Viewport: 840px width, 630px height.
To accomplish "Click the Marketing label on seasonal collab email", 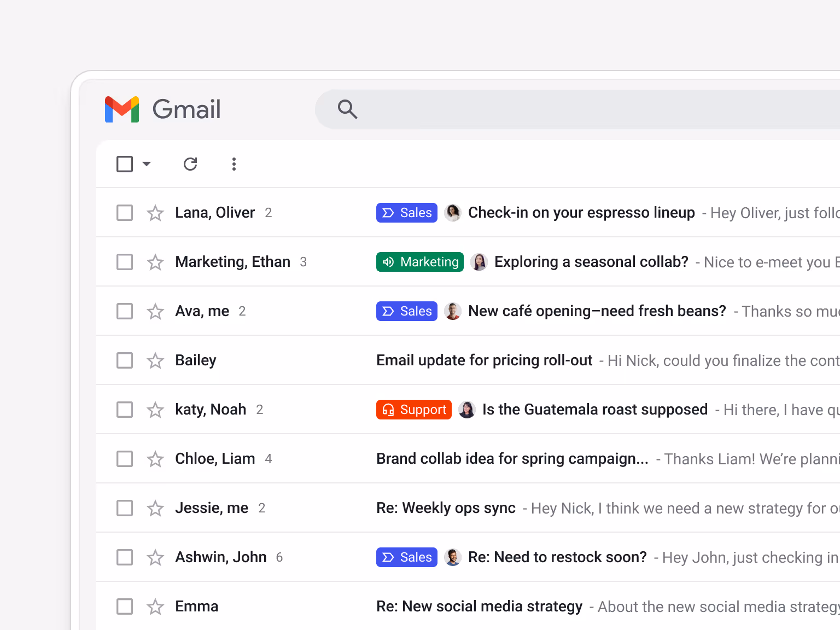I will point(420,262).
